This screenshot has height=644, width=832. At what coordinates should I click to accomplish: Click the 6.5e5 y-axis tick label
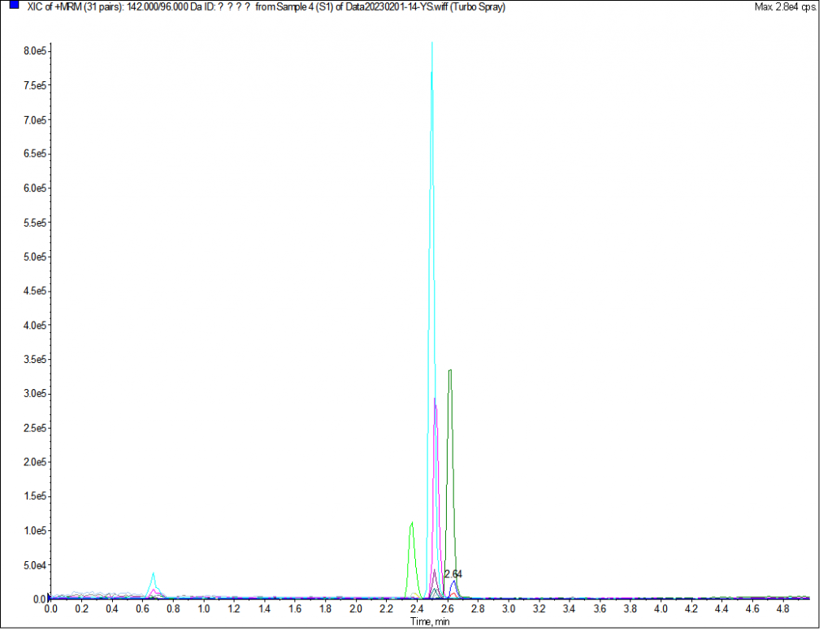[35, 153]
